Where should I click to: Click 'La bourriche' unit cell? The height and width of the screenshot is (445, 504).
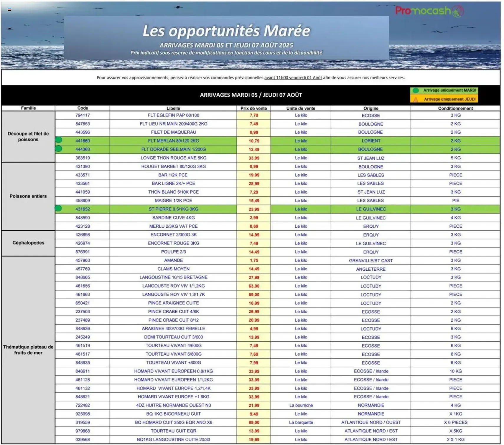pyautogui.click(x=301, y=405)
